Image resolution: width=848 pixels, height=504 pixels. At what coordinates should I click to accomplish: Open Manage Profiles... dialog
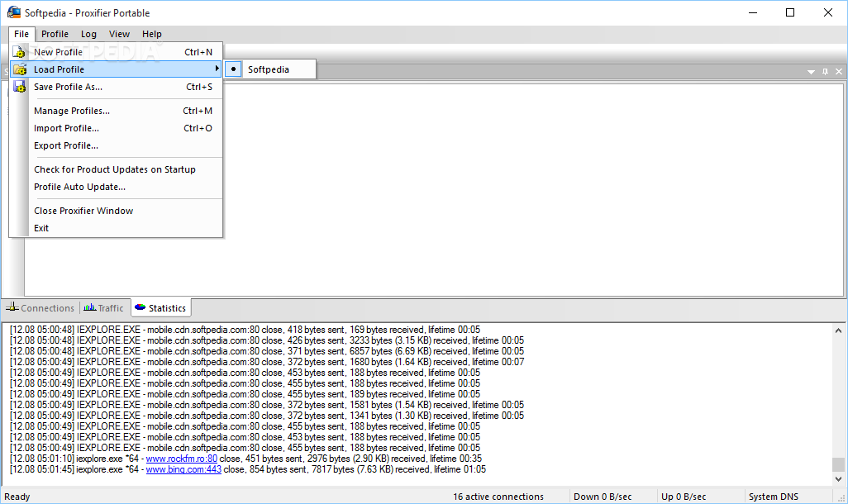pos(116,111)
